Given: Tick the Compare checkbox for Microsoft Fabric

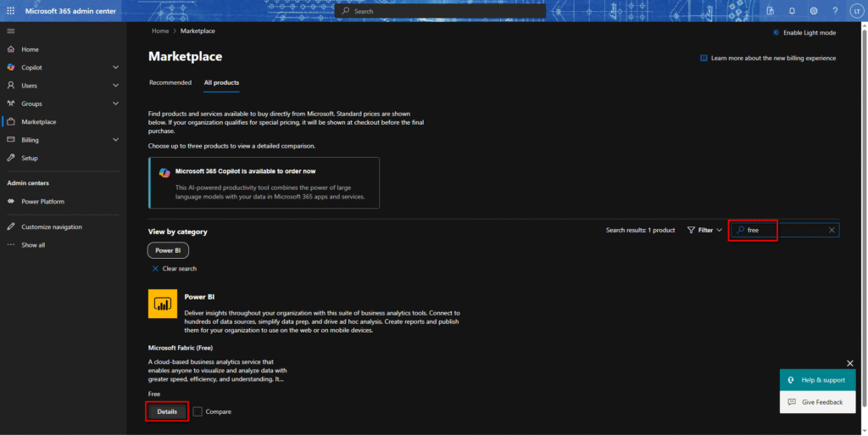Looking at the screenshot, I should tap(198, 411).
